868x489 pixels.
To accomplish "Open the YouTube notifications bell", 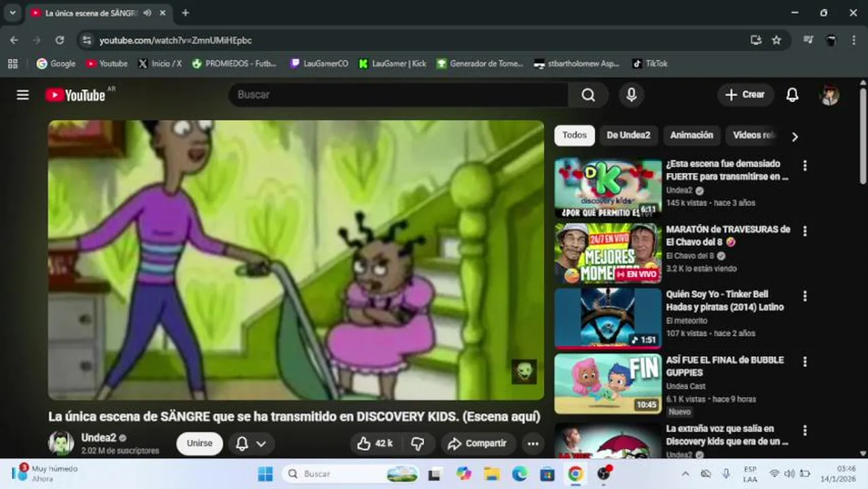I will point(792,95).
